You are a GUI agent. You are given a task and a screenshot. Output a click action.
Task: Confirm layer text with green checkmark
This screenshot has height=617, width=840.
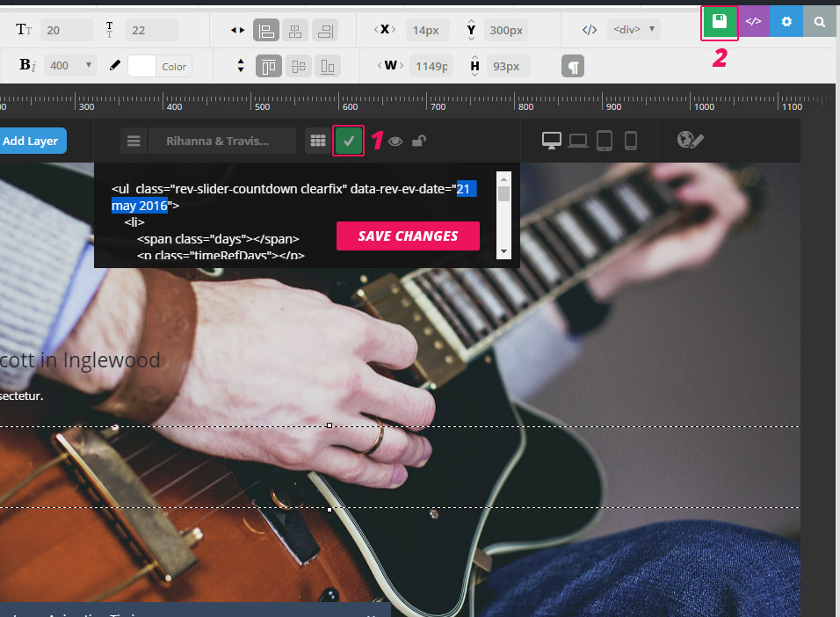tap(348, 141)
